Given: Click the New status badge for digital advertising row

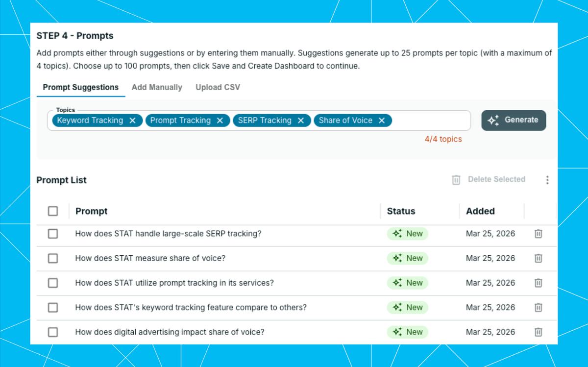Looking at the screenshot, I should [x=408, y=332].
